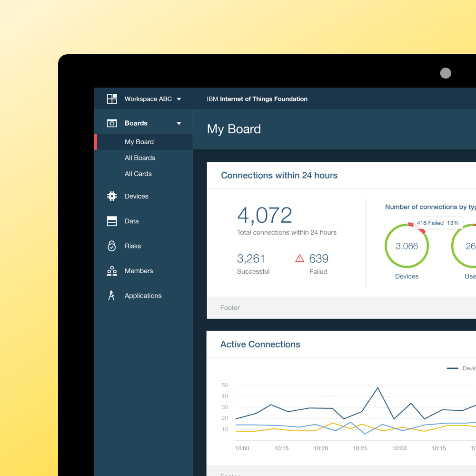Click IBM Internet of Things Foundation title
This screenshot has width=476, height=476.
(257, 99)
